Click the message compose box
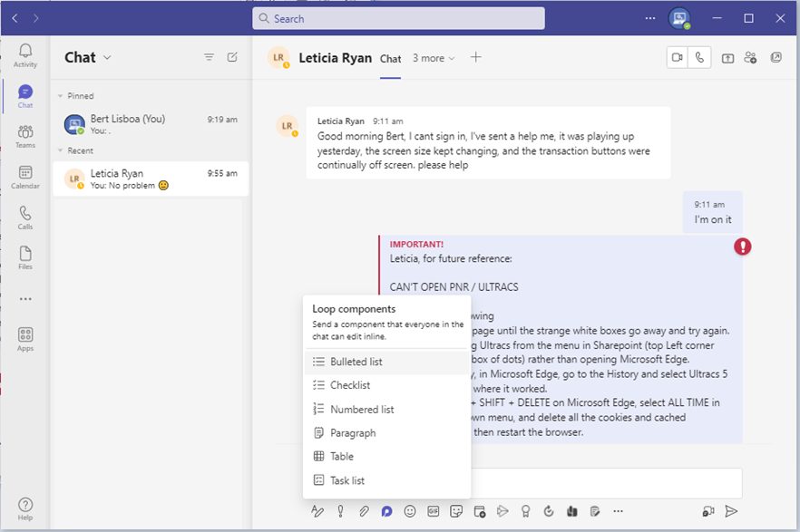Viewport: 800px width, 532px height. coord(606,482)
